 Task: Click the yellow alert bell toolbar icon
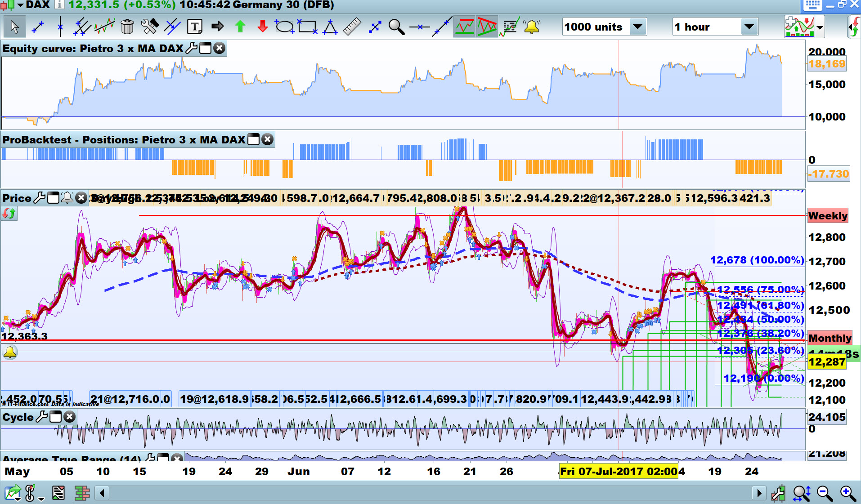pyautogui.click(x=532, y=27)
